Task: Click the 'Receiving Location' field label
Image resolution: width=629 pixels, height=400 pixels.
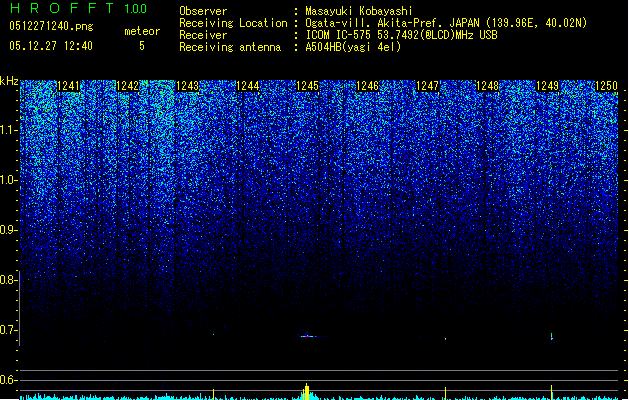Action: click(233, 23)
